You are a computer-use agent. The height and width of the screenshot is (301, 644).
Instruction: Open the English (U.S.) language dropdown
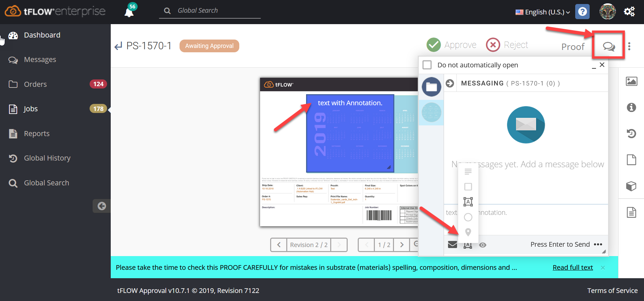pyautogui.click(x=543, y=12)
